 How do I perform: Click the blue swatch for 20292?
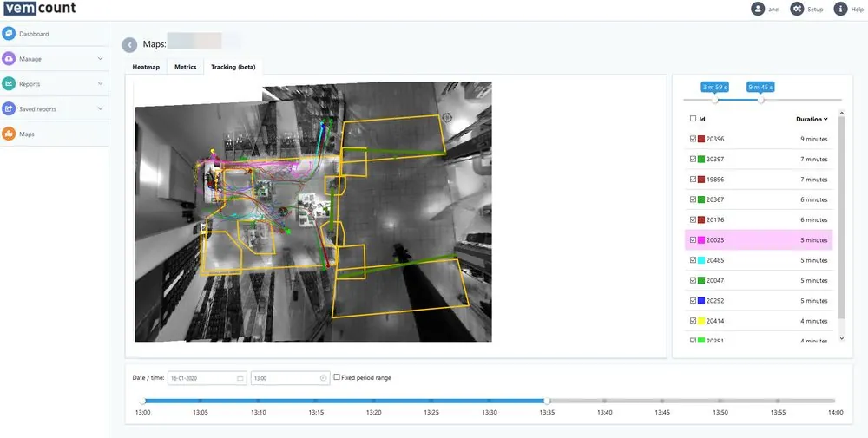[x=700, y=300]
